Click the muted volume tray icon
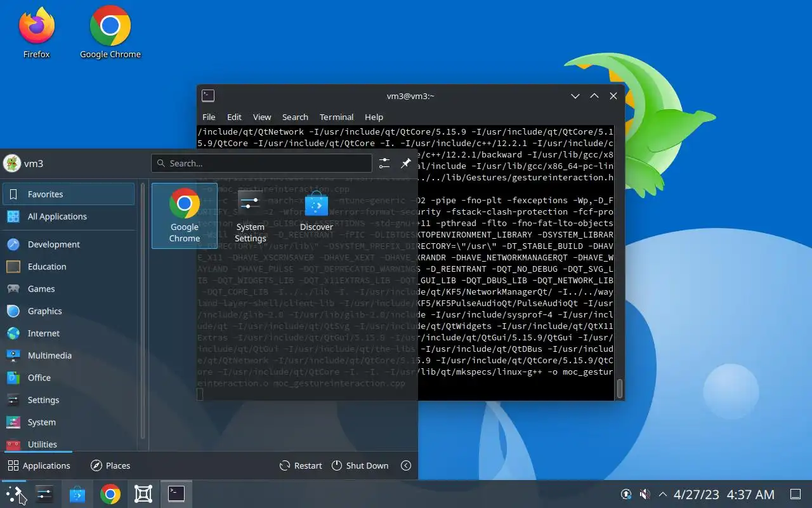 point(645,494)
